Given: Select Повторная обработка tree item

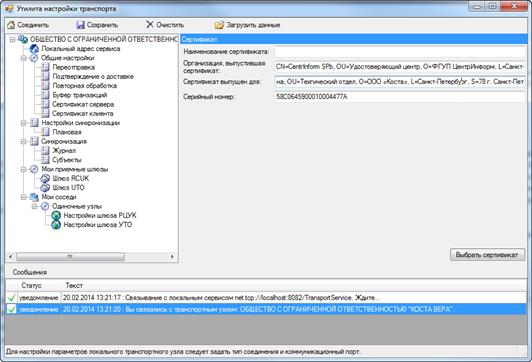Looking at the screenshot, I should click(x=84, y=85).
